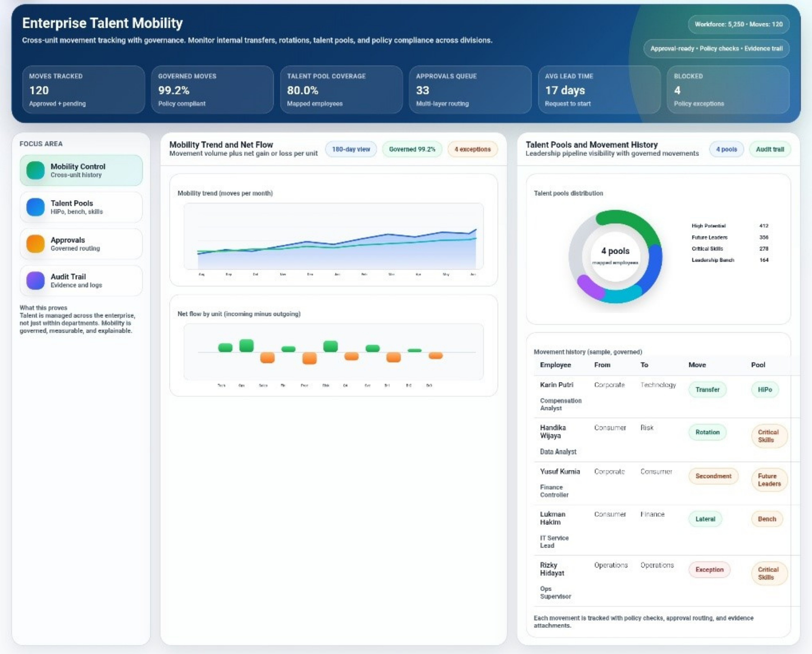Click the 180-day view pill
Screen dimensions: 812x654
click(x=351, y=149)
